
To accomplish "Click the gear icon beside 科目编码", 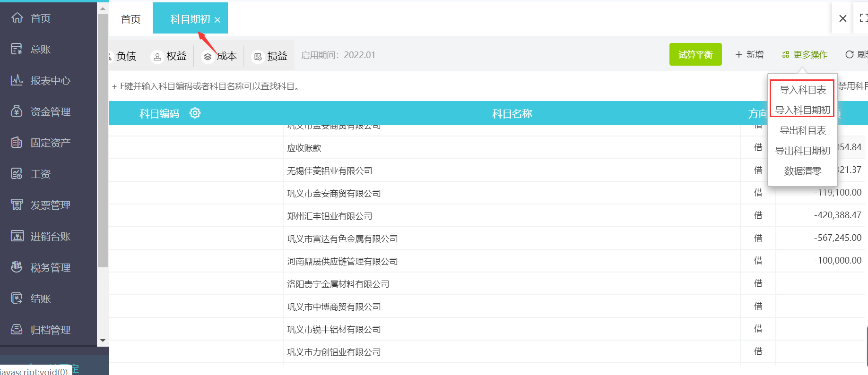I will coord(195,113).
